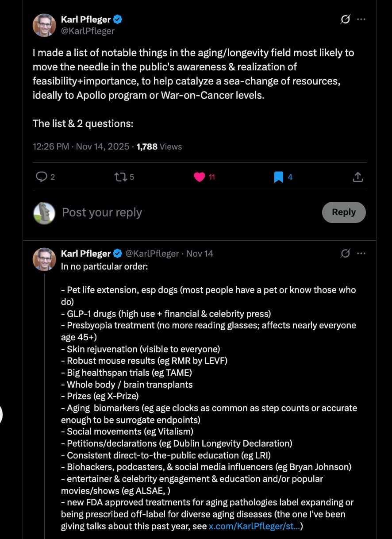Click Grok icon on the reply post
This screenshot has height=539, width=392.
(346, 254)
